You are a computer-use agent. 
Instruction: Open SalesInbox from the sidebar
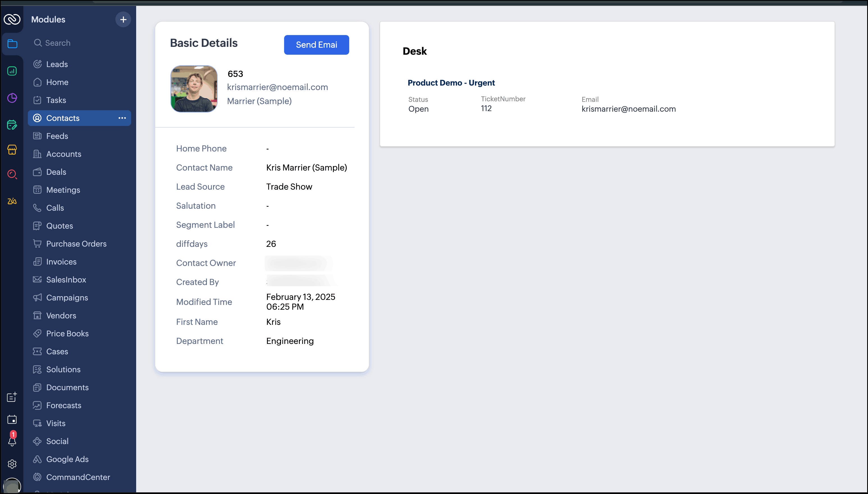tap(66, 280)
